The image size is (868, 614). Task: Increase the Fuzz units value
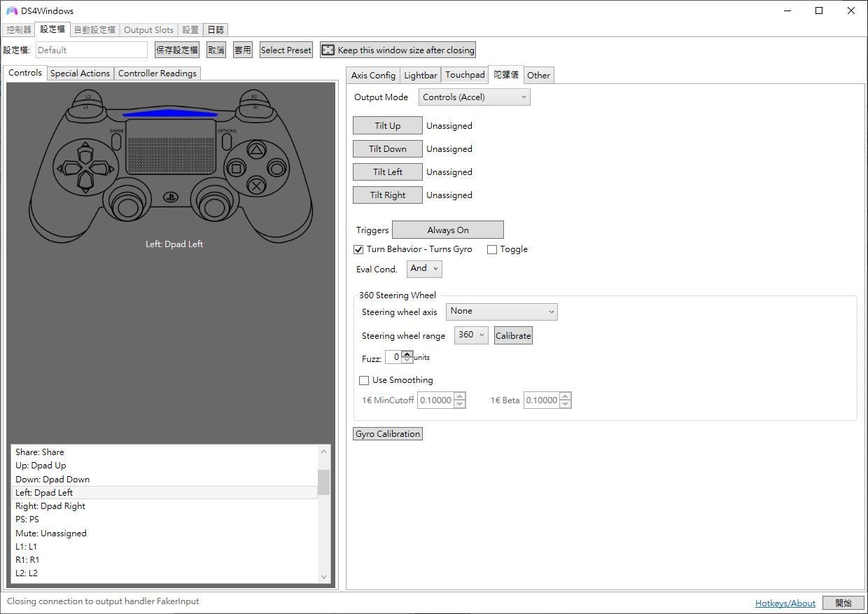(x=407, y=354)
